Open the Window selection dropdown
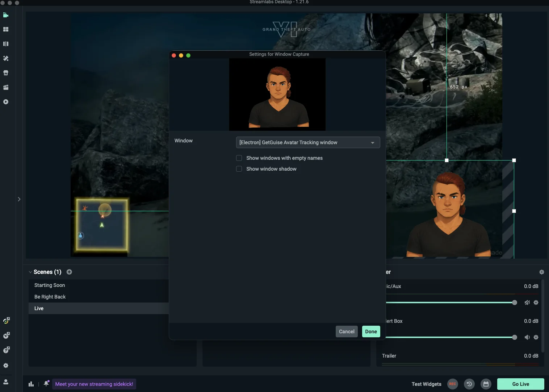This screenshot has width=549, height=392. tap(308, 142)
